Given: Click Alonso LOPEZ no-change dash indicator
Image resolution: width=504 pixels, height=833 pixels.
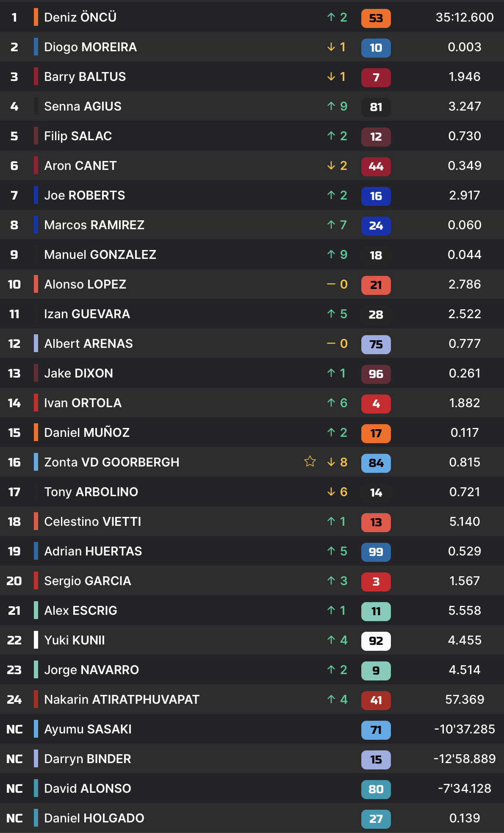Looking at the screenshot, I should [337, 284].
